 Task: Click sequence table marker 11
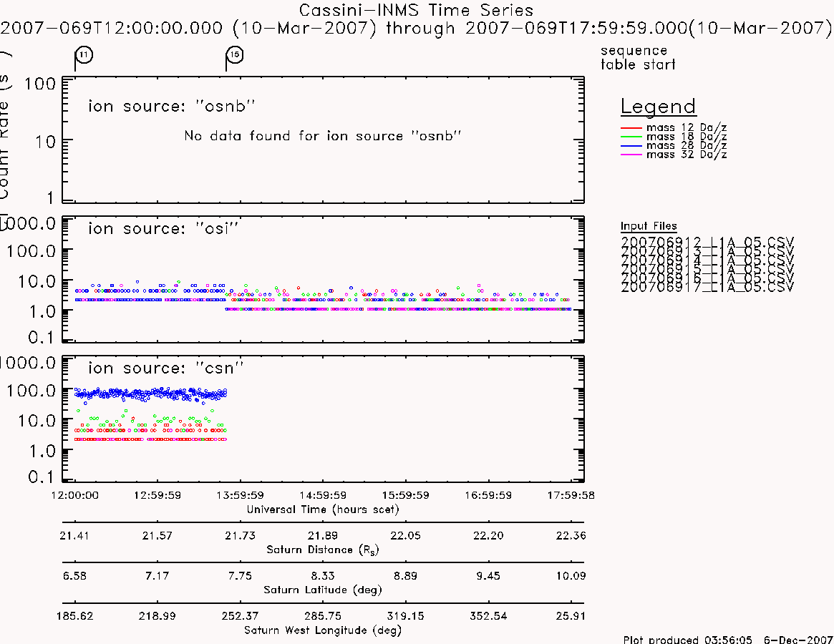pos(84,55)
